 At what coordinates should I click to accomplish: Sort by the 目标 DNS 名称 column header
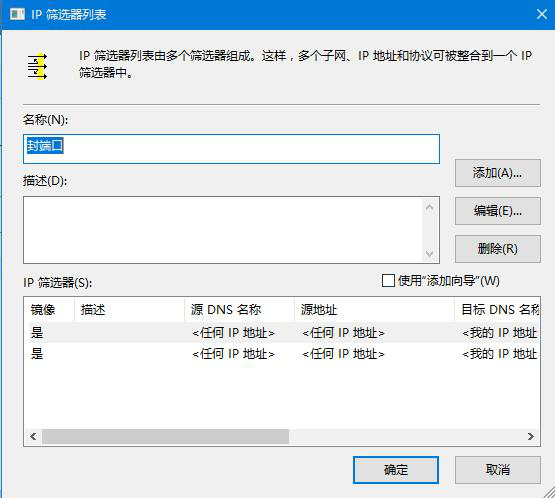(497, 310)
